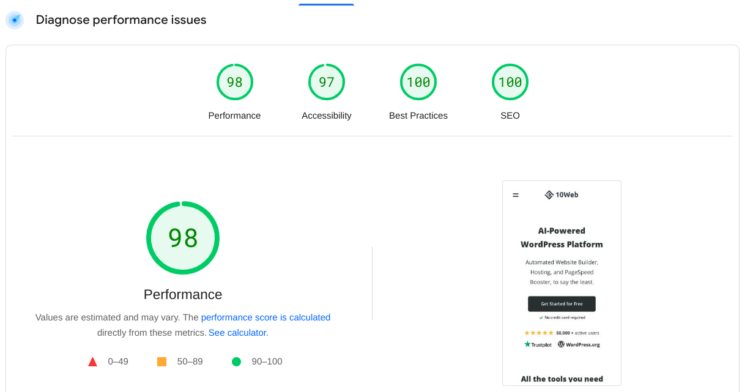742x392 pixels.
Task: Open the See calculator link
Action: 238,333
